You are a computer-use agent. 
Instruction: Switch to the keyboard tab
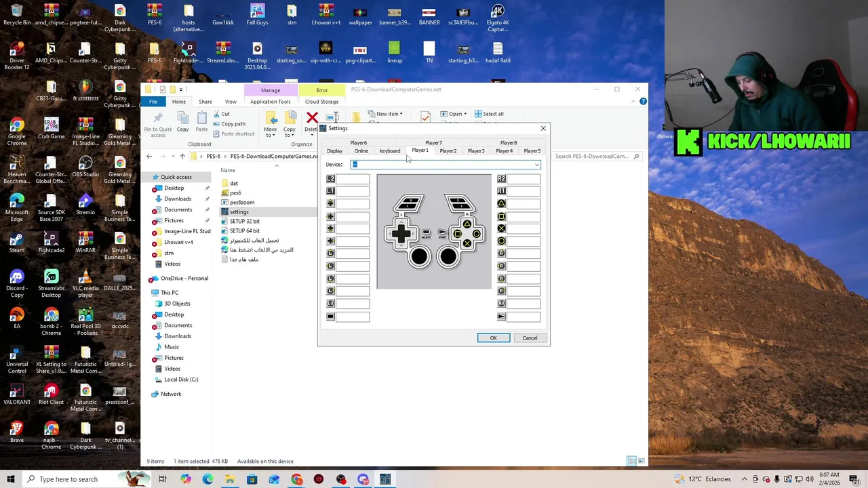click(390, 151)
